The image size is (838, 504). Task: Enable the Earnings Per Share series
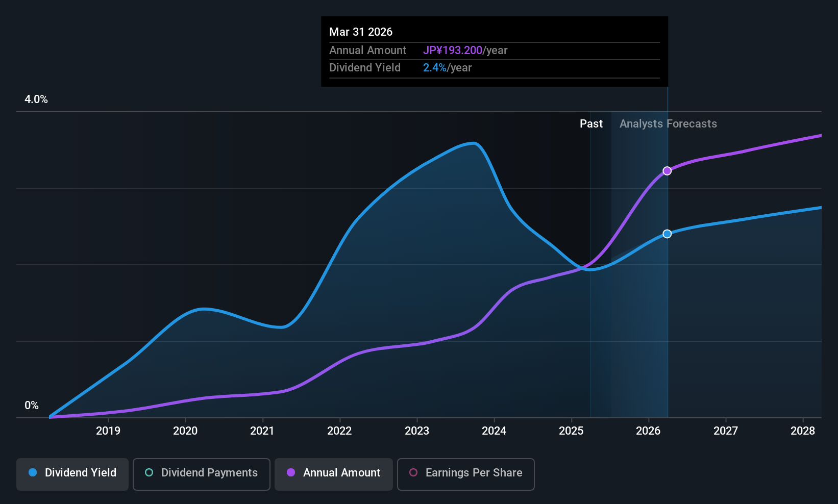click(466, 474)
